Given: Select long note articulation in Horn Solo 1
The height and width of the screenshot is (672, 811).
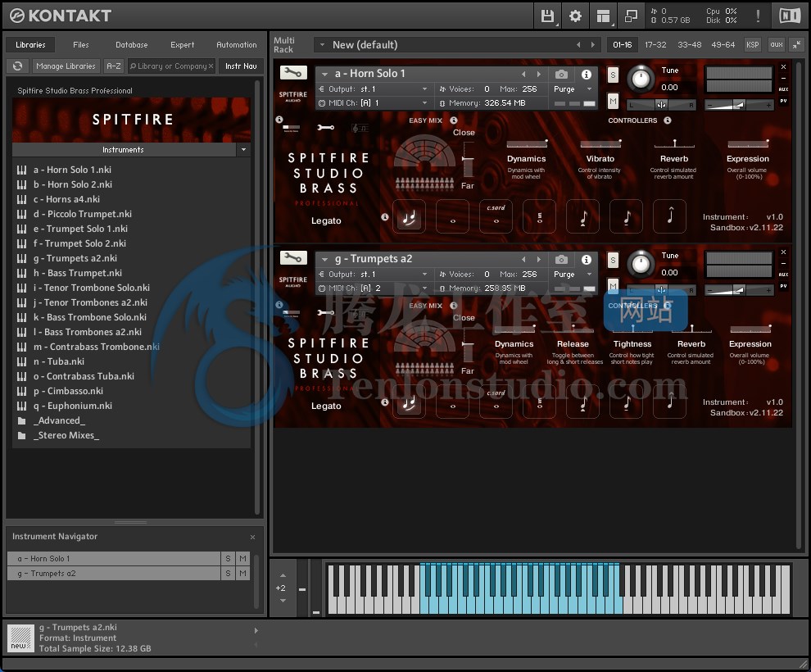Looking at the screenshot, I should point(452,216).
